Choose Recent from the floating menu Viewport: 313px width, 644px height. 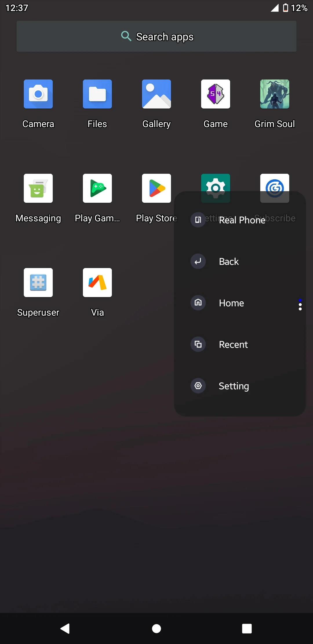(x=233, y=345)
